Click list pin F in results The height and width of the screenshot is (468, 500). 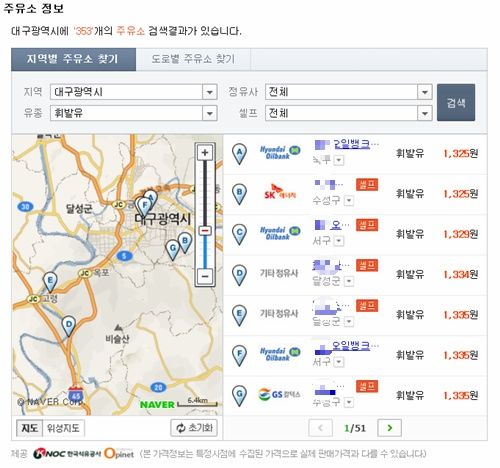239,355
